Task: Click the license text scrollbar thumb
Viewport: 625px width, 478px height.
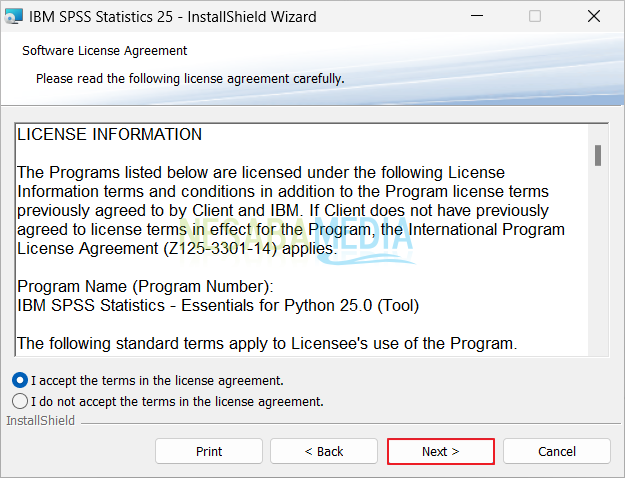Action: (x=598, y=155)
